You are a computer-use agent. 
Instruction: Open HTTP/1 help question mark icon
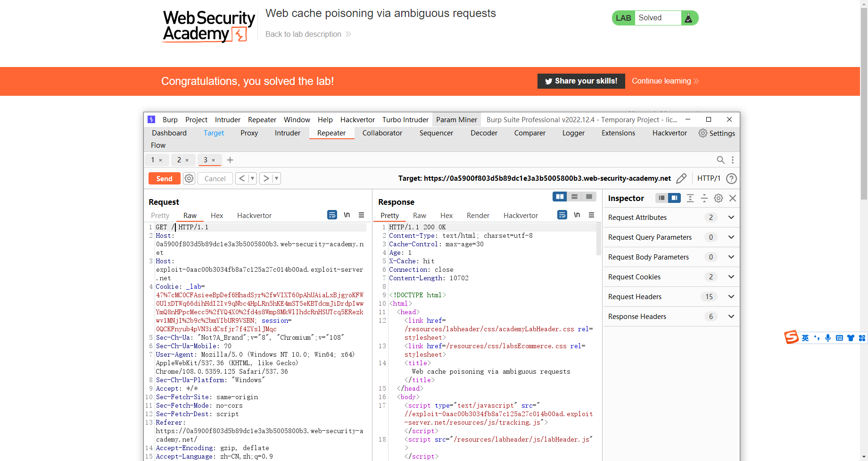[731, 178]
